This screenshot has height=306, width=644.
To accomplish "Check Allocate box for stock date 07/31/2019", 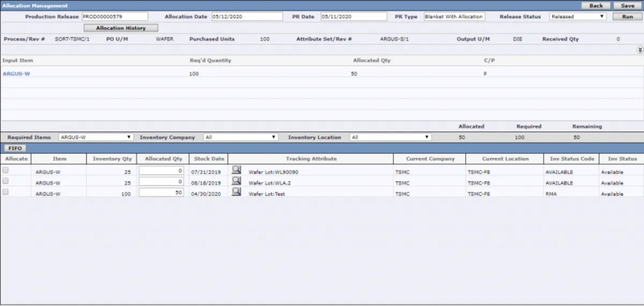I will click(x=6, y=170).
